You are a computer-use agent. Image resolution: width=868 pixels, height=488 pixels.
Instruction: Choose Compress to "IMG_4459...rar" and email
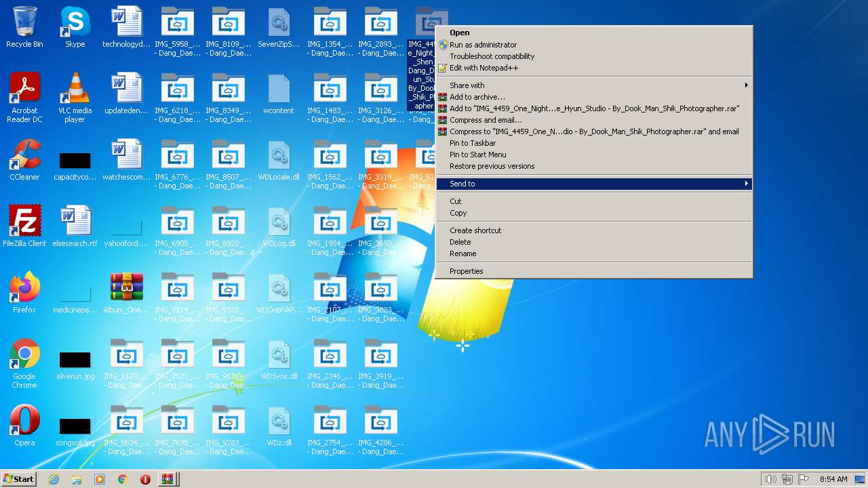point(594,131)
